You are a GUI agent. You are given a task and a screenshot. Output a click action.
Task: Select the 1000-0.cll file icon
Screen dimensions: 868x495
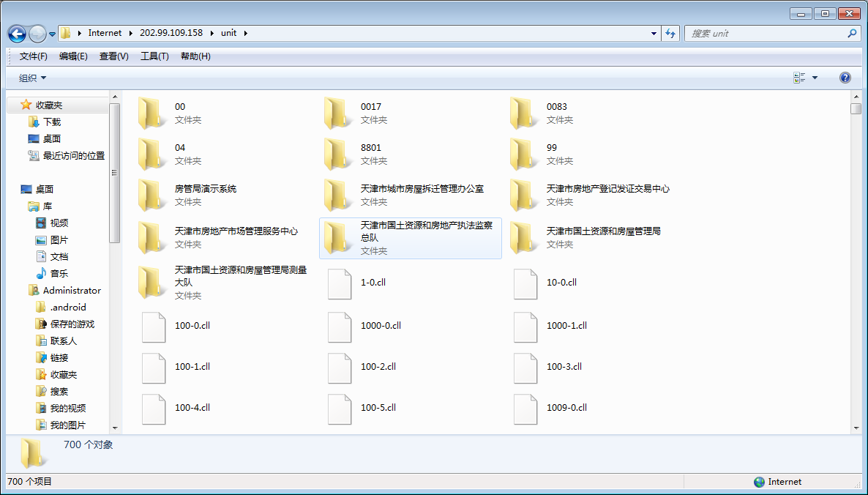coord(340,327)
